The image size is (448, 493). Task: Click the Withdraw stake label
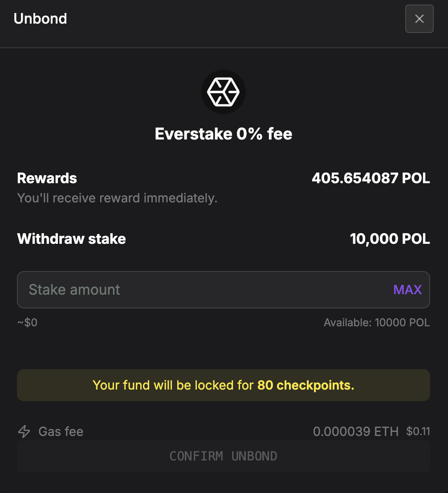click(72, 239)
